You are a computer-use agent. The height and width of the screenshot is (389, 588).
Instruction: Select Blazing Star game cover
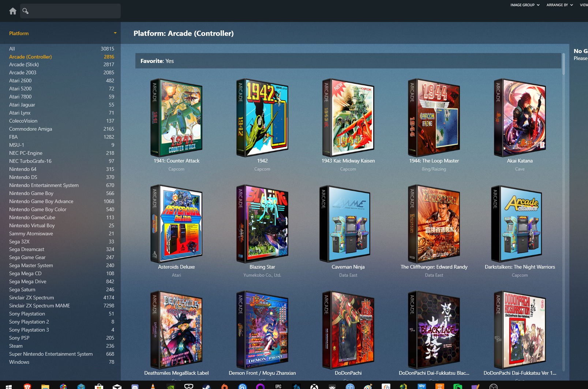click(262, 224)
